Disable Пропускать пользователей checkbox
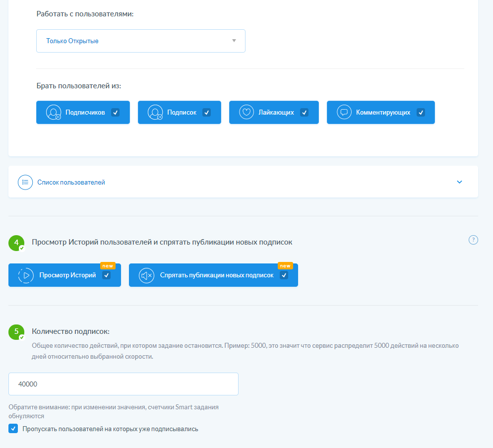This screenshot has height=448, width=493. coord(13,429)
